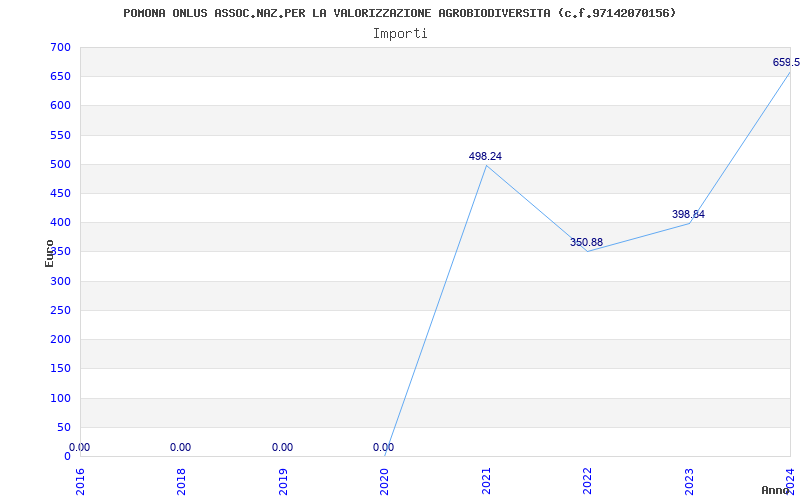Click the Euro y-axis title
This screenshot has height=500, width=800.
tap(49, 253)
